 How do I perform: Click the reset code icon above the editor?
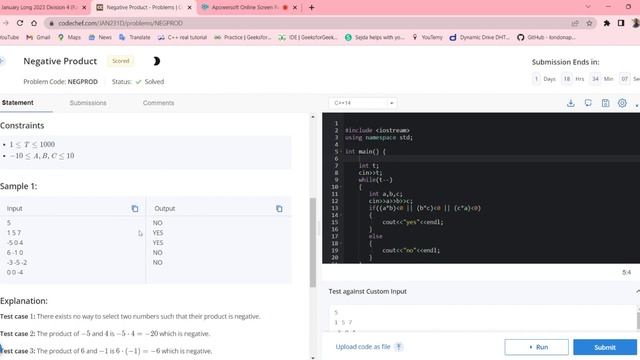588,103
